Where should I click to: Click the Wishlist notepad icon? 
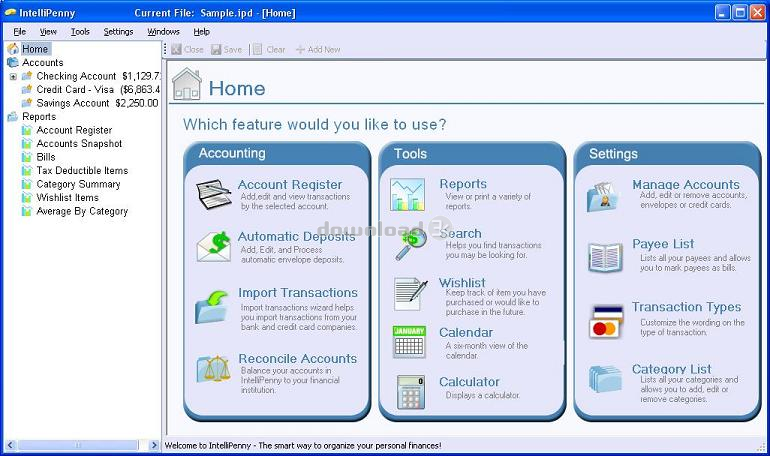[410, 294]
